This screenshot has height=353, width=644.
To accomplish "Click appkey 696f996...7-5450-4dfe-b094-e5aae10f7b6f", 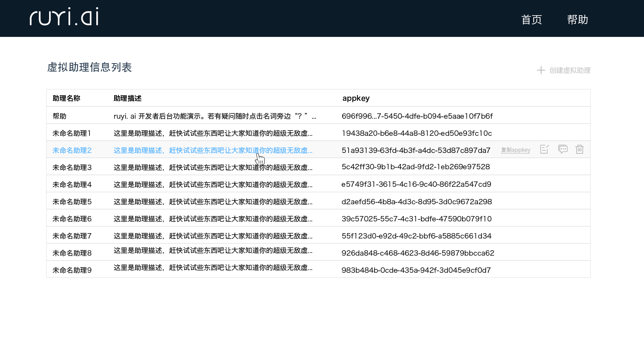I will click(x=417, y=116).
